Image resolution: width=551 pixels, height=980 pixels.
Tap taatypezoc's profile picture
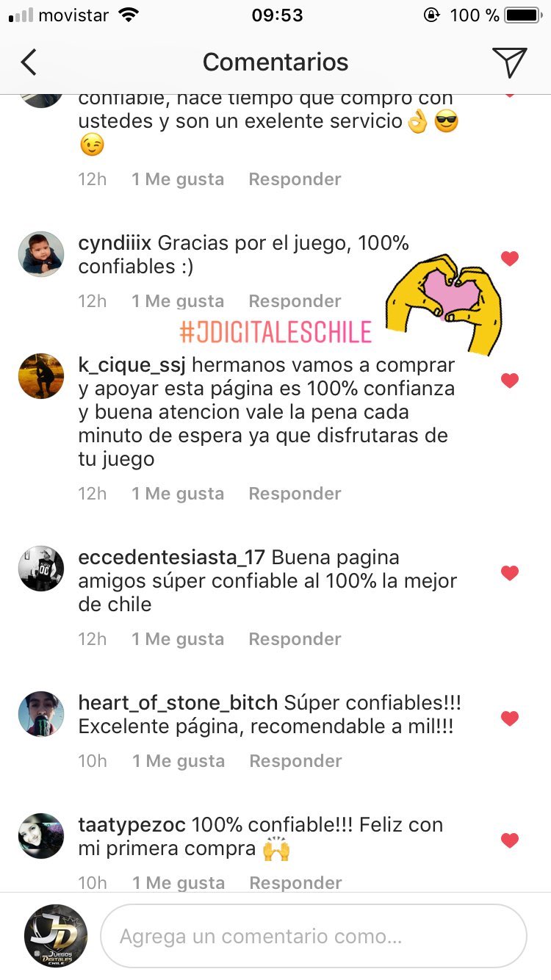[x=41, y=836]
